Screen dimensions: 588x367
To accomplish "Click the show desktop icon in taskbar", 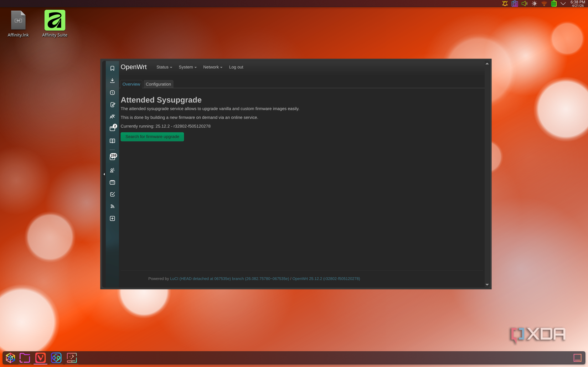I will 577,358.
